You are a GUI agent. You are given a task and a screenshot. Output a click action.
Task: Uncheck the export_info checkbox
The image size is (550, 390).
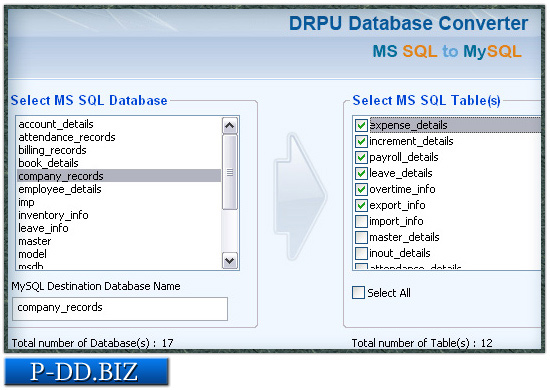click(x=361, y=205)
